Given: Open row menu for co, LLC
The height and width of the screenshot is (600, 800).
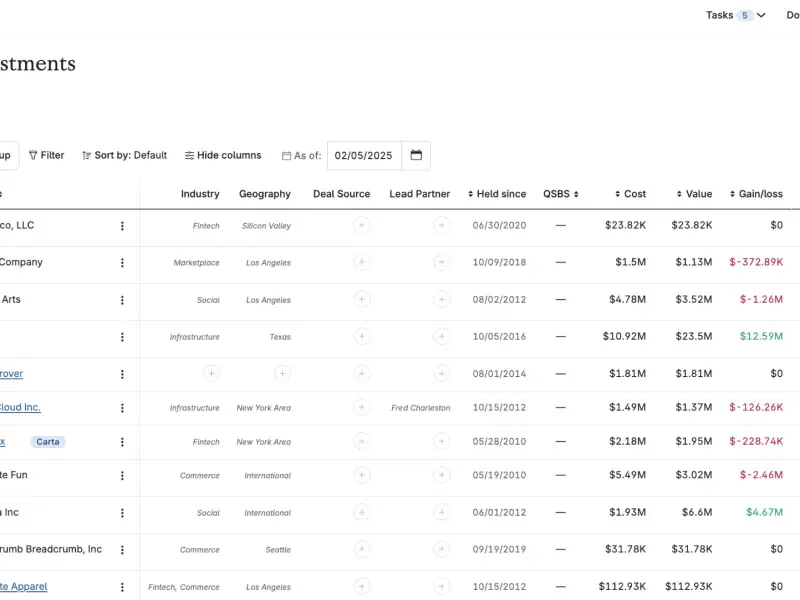Looking at the screenshot, I should (122, 226).
